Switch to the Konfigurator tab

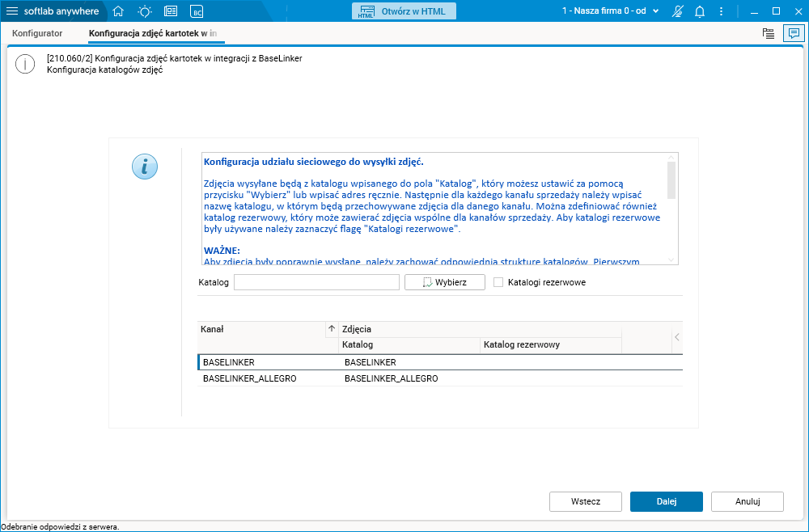(37, 33)
